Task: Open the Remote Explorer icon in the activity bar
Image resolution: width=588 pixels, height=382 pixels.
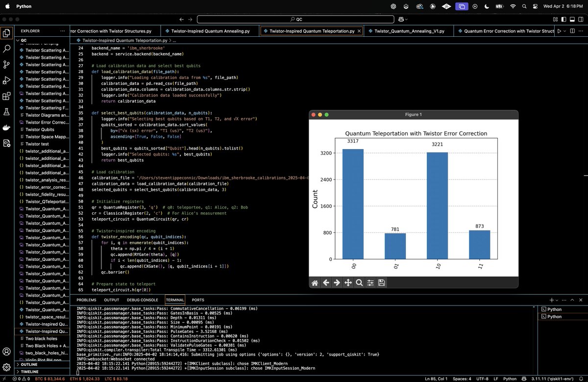Action: 7,143
